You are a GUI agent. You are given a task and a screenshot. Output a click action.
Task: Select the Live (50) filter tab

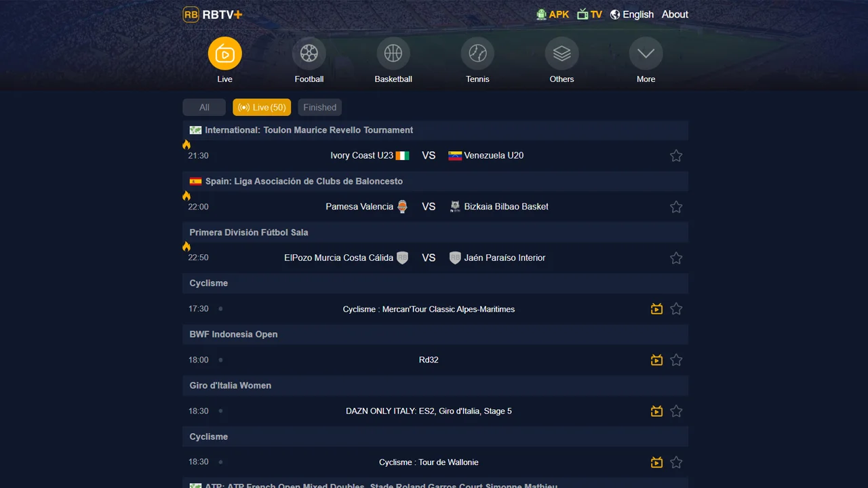(262, 107)
